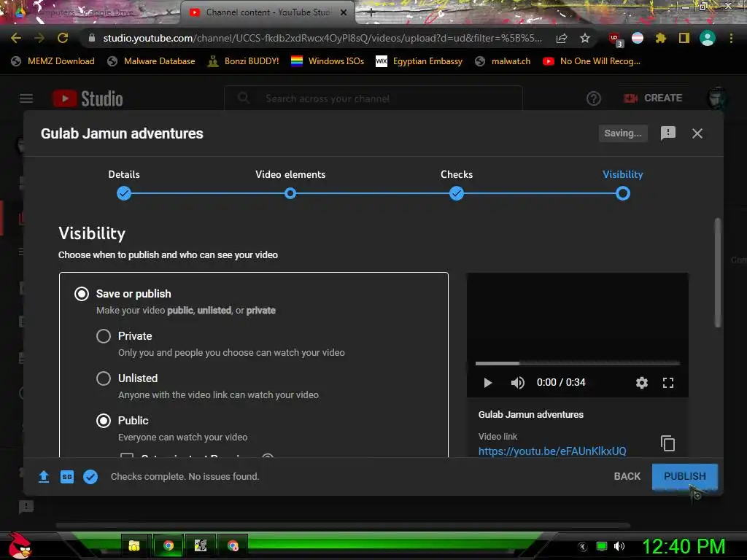Click the address bar URL

(x=322, y=38)
